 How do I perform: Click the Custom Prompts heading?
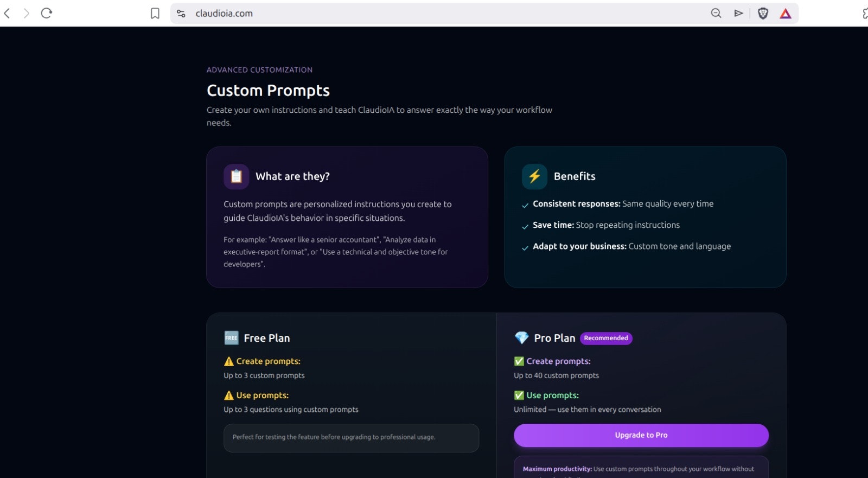click(x=268, y=91)
